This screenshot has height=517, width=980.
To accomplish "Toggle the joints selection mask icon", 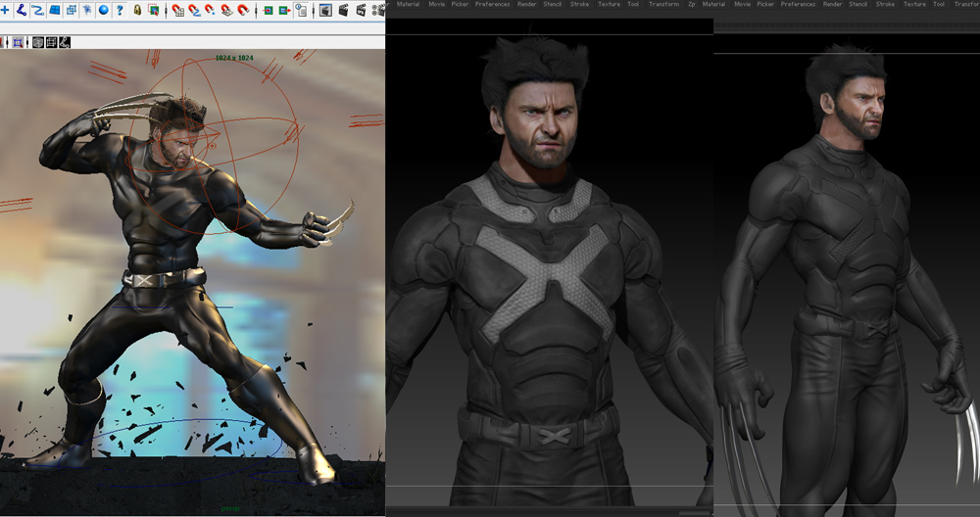I will [x=22, y=10].
